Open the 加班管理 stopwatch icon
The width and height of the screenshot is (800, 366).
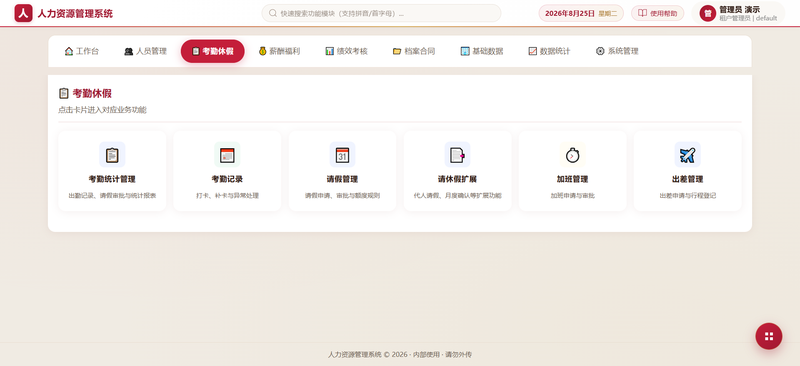click(x=572, y=155)
